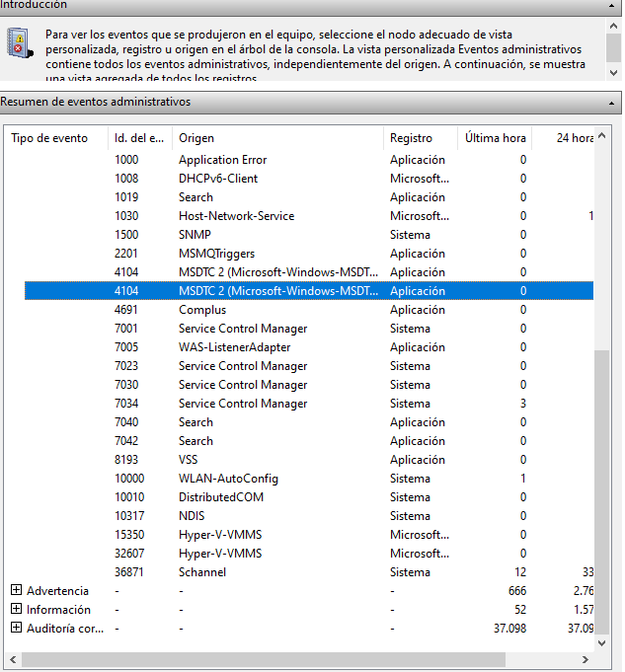Select event 1019 Search row
Screen dimensions: 625x672
coord(309,197)
